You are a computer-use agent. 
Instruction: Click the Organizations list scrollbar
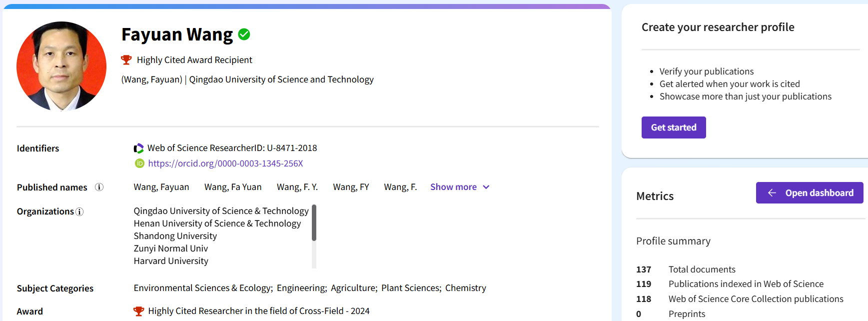point(314,223)
